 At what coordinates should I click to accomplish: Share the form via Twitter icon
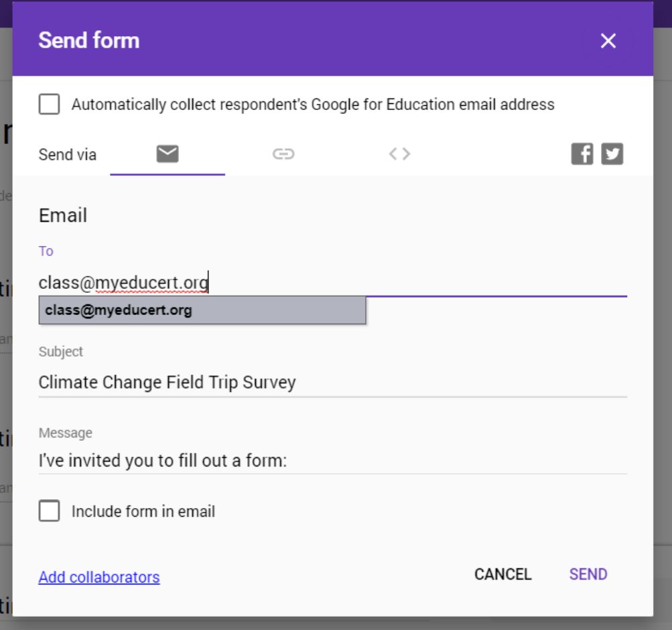pos(612,154)
